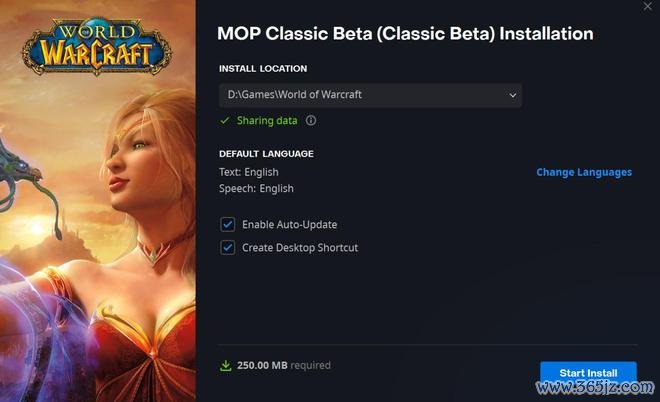Image resolution: width=660 pixels, height=402 pixels.
Task: Click the Enable Auto-Update label text
Action: pyautogui.click(x=290, y=225)
